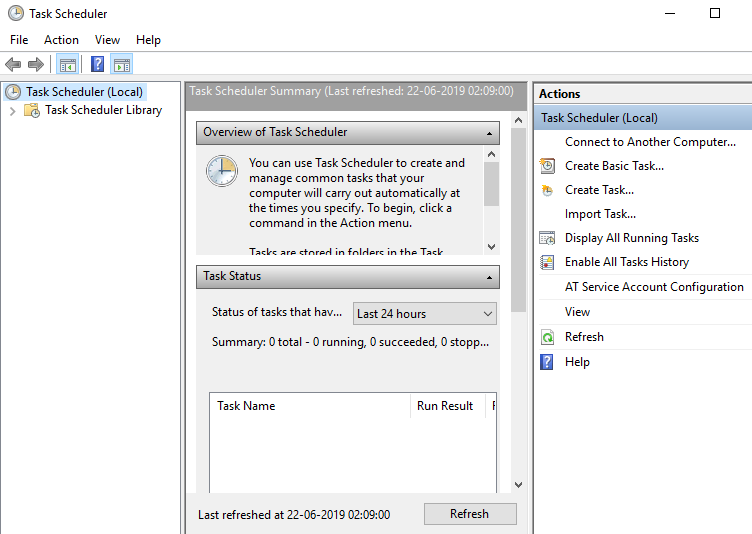
Task: Toggle the Show/Hide Console Tree icon
Action: click(x=67, y=65)
